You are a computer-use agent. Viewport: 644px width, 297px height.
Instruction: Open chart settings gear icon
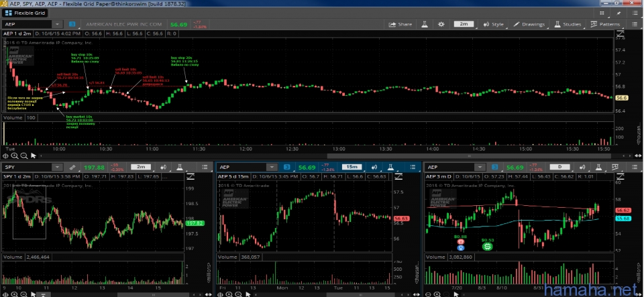(x=441, y=25)
